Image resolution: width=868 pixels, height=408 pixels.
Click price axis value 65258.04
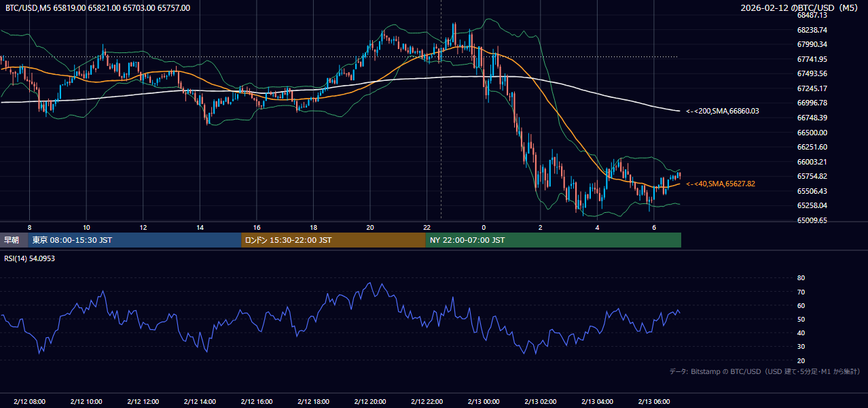pyautogui.click(x=812, y=205)
